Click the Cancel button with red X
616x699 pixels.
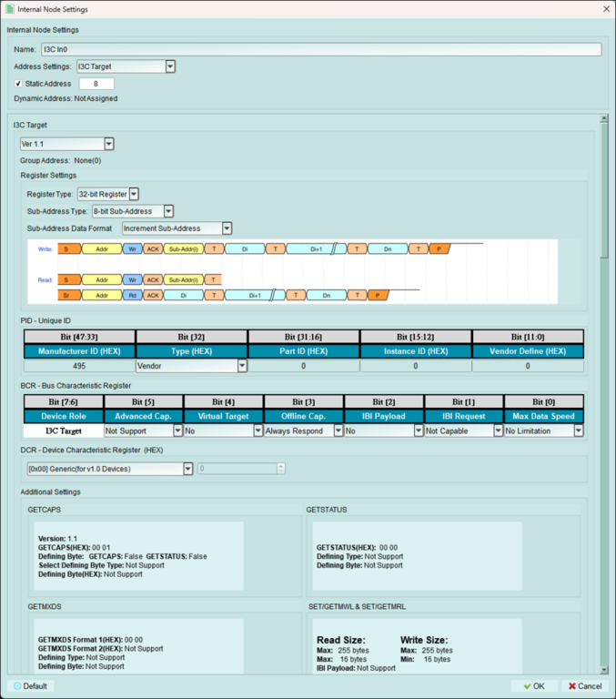click(584, 685)
